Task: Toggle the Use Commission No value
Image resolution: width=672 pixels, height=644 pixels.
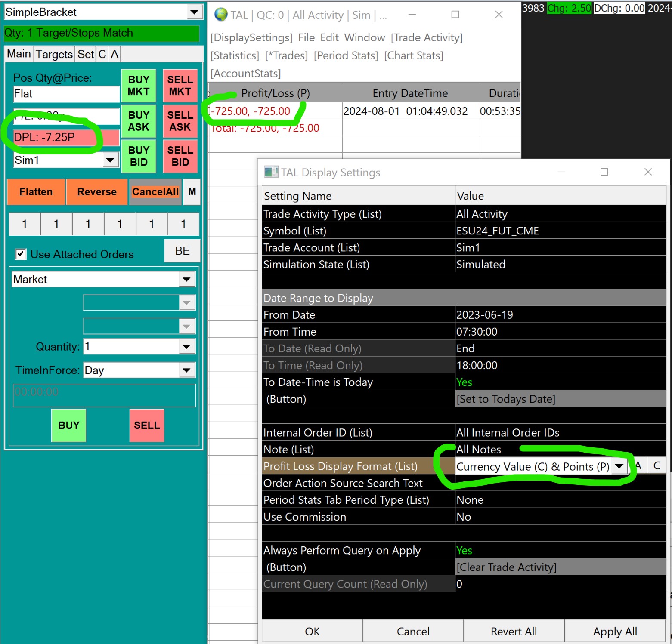Action: tap(561, 517)
